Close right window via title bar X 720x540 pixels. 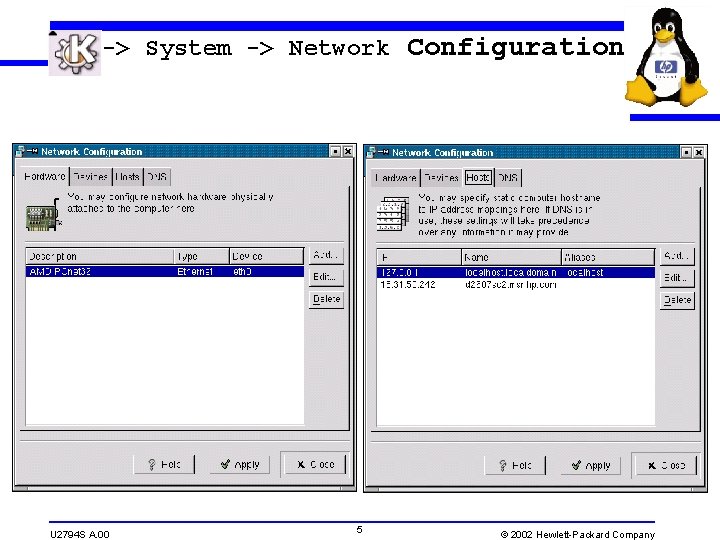pyautogui.click(x=699, y=152)
